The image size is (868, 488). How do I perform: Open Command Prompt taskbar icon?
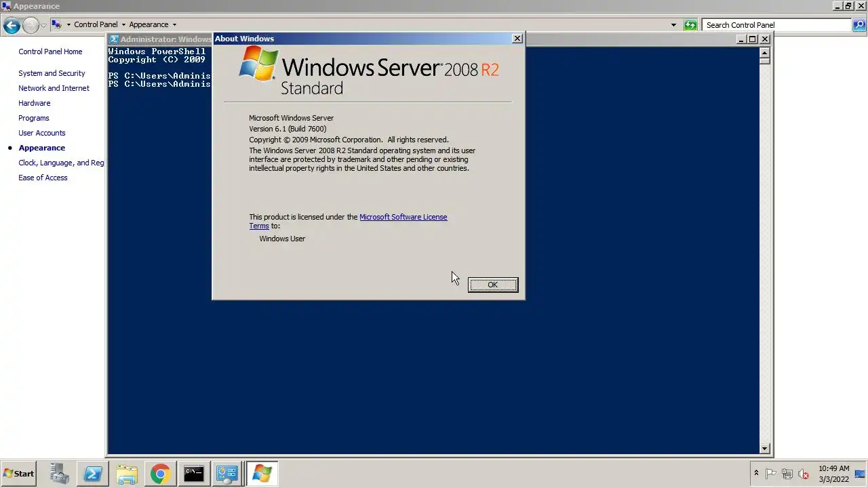(194, 474)
